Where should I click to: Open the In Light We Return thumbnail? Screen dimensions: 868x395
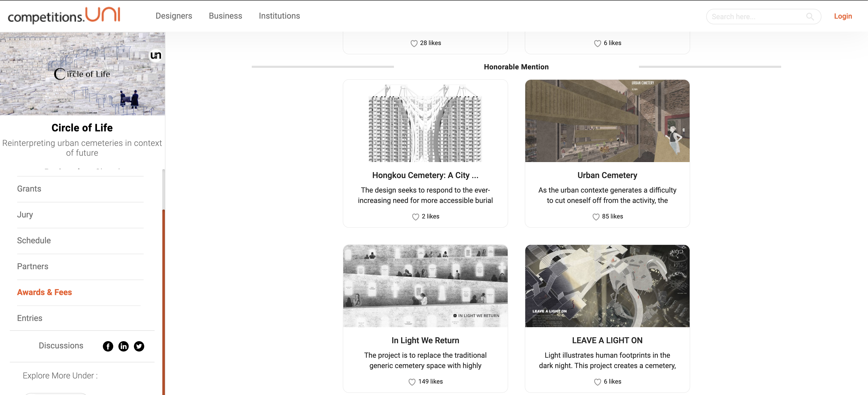[x=425, y=286]
